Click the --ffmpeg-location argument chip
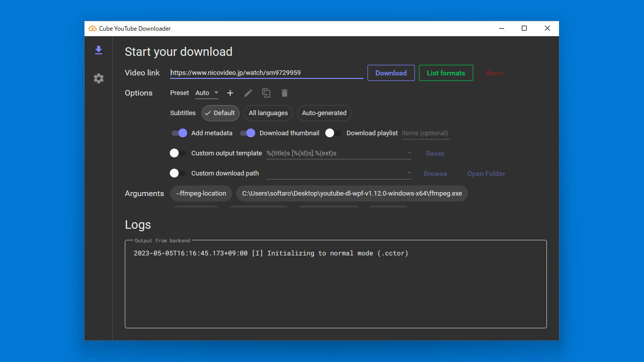This screenshot has width=644, height=362. [x=201, y=194]
